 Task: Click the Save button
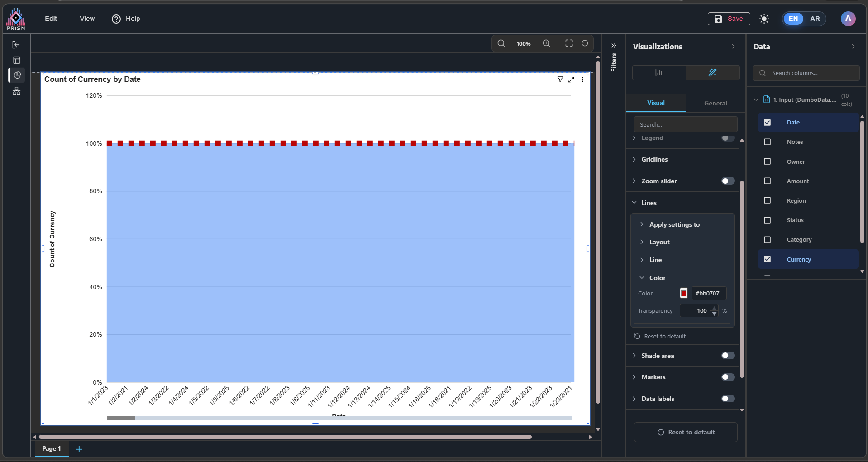pos(729,19)
